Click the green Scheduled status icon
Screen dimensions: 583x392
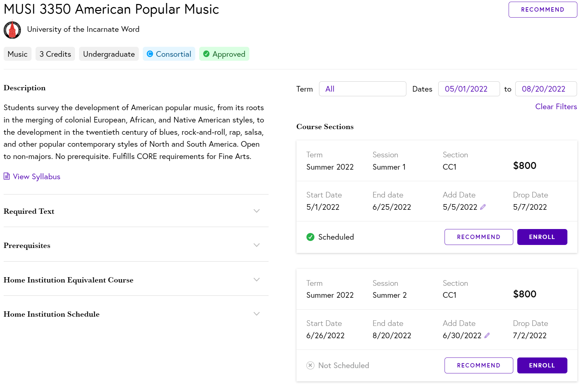(x=310, y=237)
